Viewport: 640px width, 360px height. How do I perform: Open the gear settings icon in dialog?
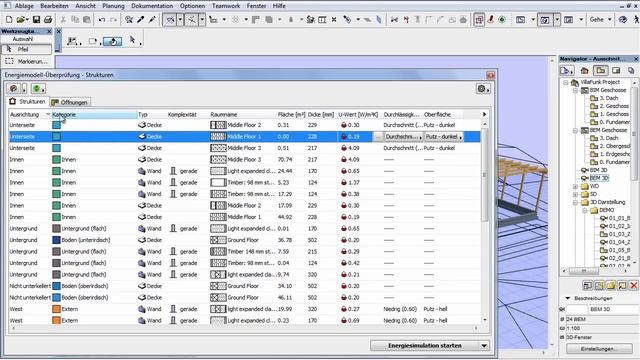pos(483,89)
